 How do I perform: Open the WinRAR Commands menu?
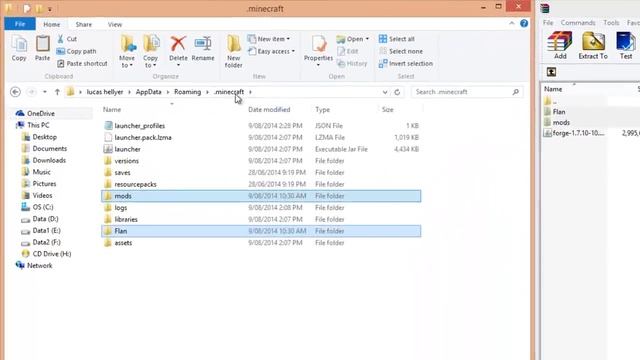[x=578, y=23]
